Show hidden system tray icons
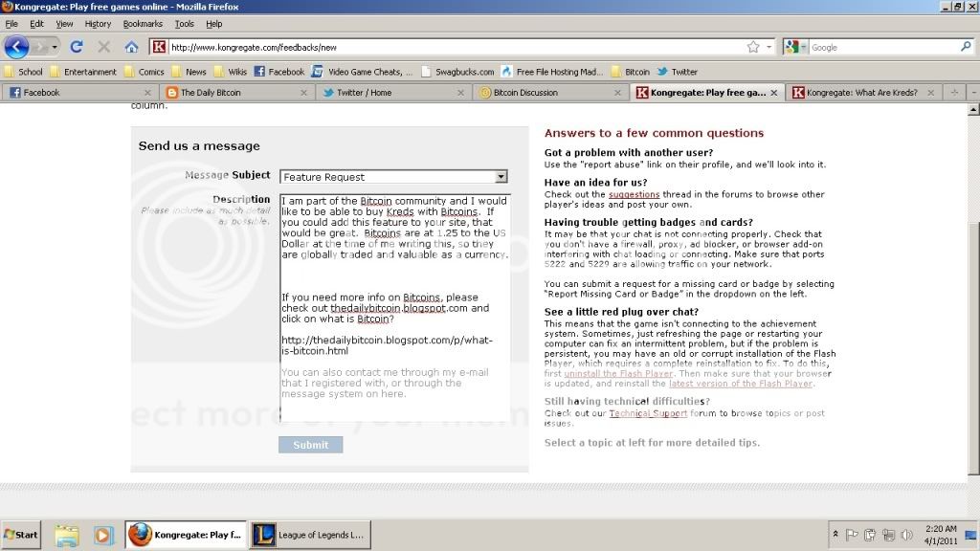The width and height of the screenshot is (980, 551). click(836, 535)
